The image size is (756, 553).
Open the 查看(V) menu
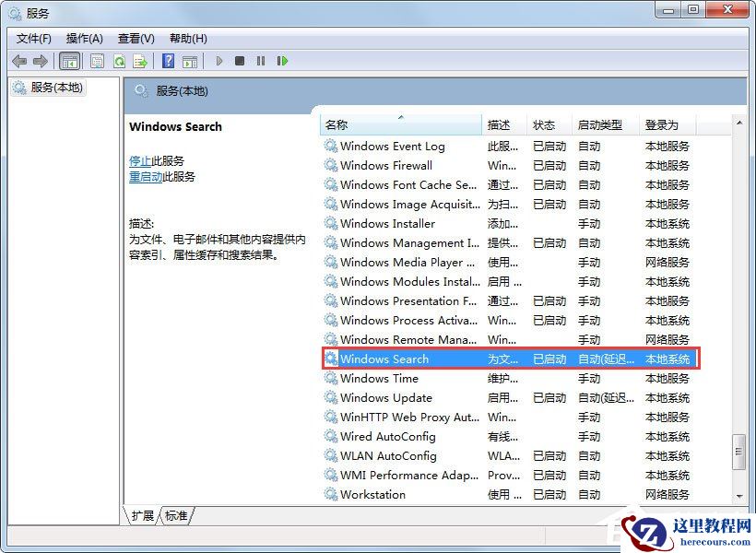point(135,38)
